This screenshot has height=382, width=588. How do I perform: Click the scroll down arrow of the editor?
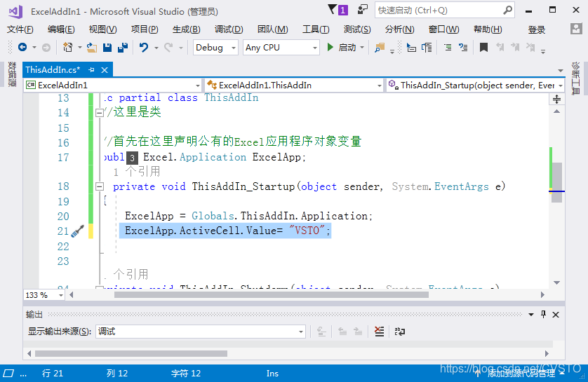(x=557, y=282)
